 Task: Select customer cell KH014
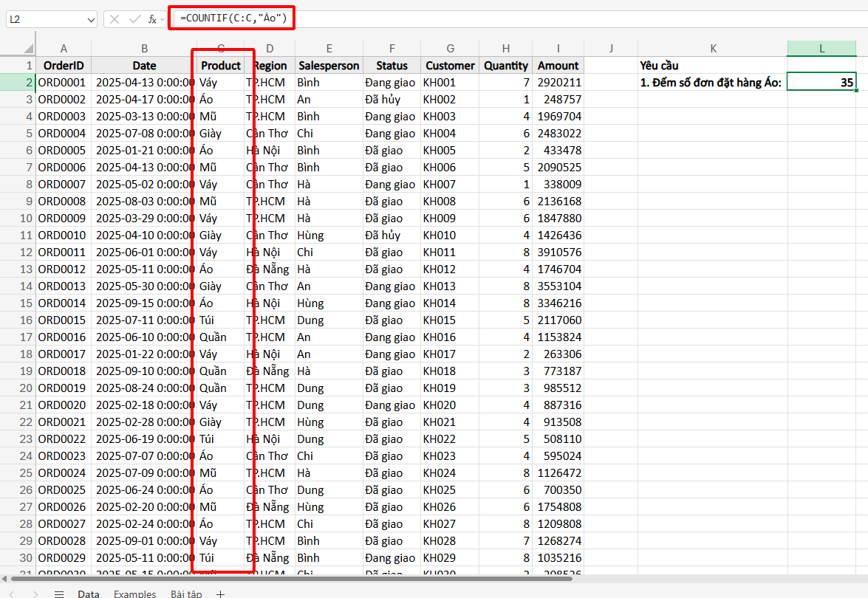(x=450, y=303)
